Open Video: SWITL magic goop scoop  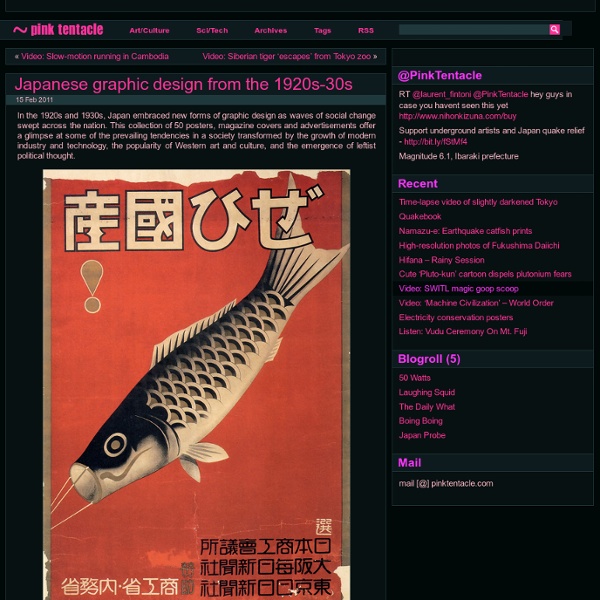coord(458,289)
